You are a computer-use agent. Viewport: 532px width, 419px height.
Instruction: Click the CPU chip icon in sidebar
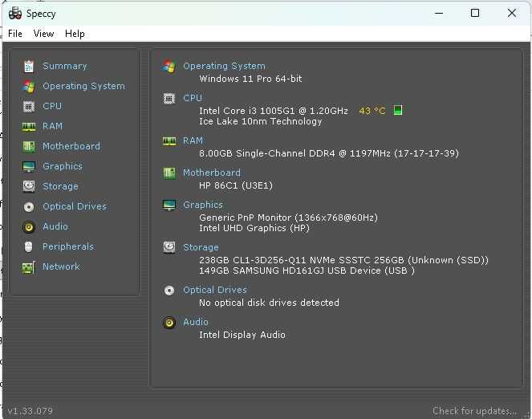pos(29,107)
